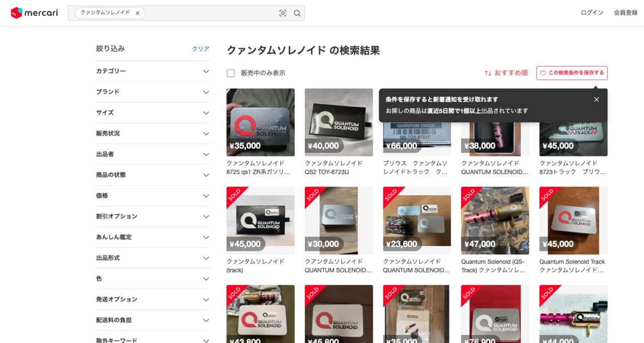
Task: Check the 販売中のみ表示 checkbox
Action: tap(231, 73)
